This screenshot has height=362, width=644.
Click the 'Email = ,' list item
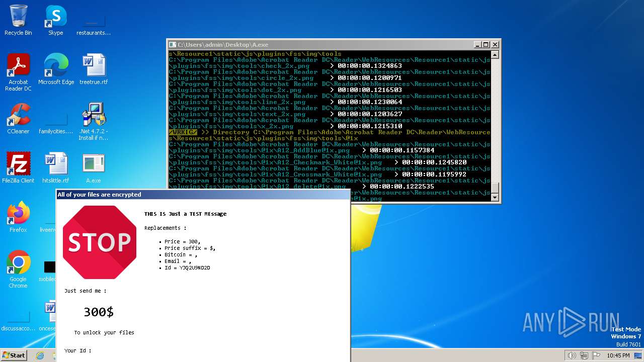[178, 261]
